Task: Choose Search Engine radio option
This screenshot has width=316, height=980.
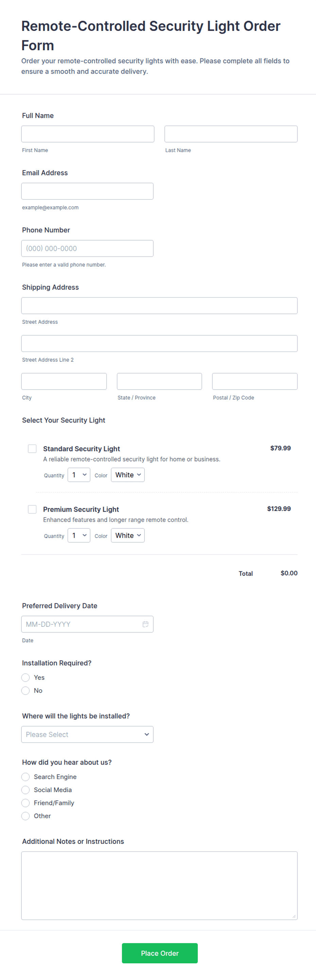Action: click(25, 776)
